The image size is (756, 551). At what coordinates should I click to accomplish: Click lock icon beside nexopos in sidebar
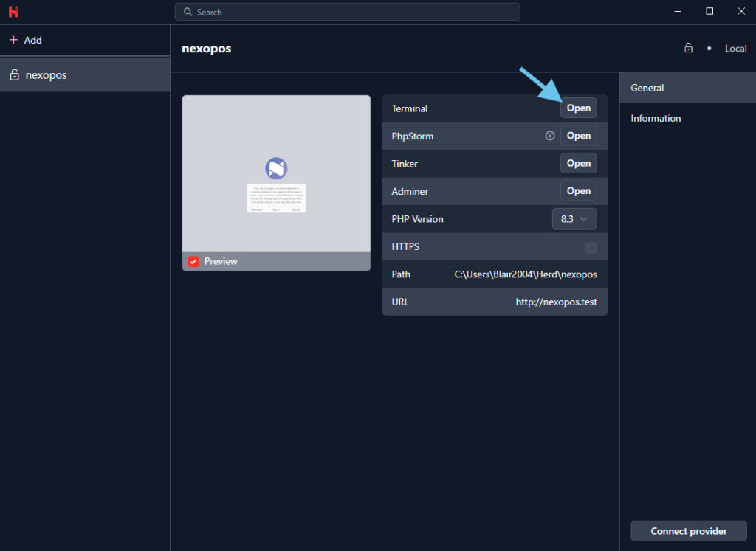(15, 74)
